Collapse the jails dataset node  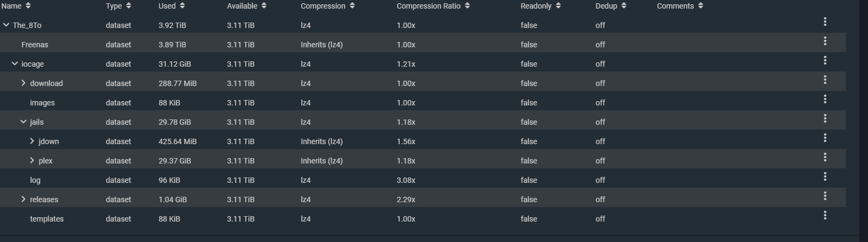point(23,122)
